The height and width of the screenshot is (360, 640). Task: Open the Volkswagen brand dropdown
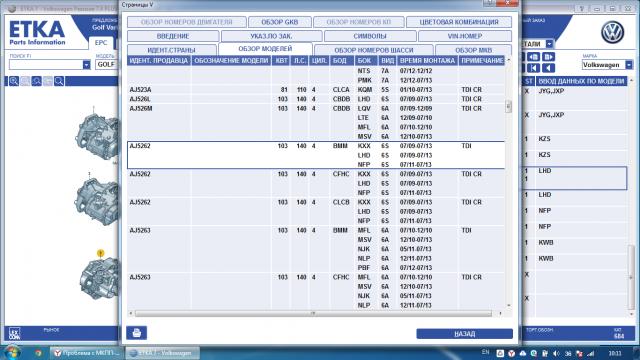click(629, 64)
